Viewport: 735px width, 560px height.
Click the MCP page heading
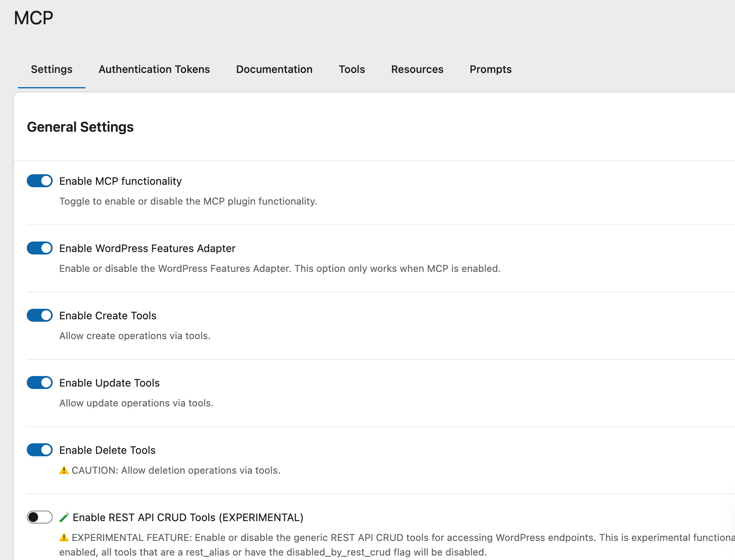tap(33, 17)
